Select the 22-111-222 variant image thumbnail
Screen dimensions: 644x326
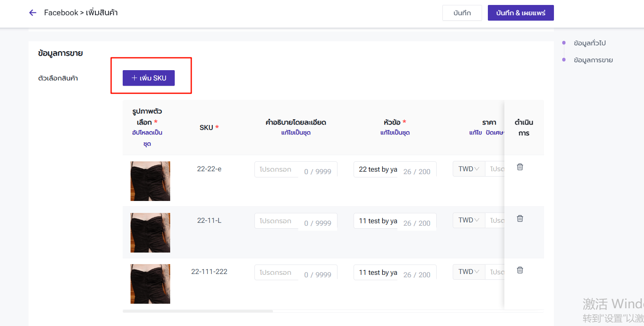(150, 284)
